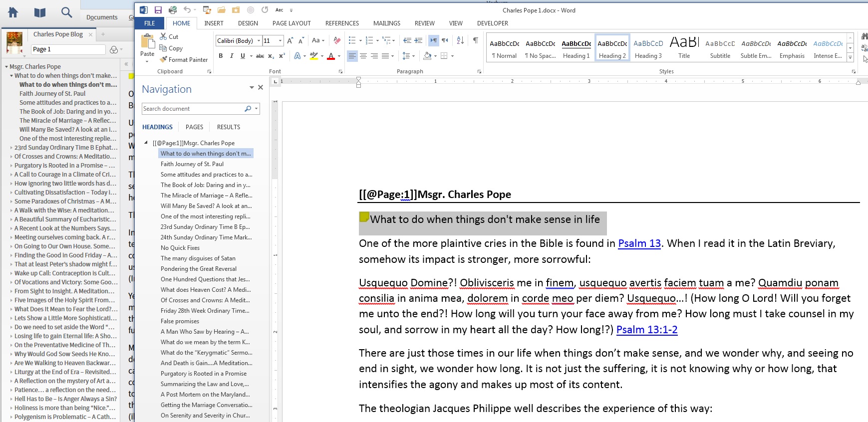Open the search options dropdown in Navigation
The image size is (868, 422).
257,109
